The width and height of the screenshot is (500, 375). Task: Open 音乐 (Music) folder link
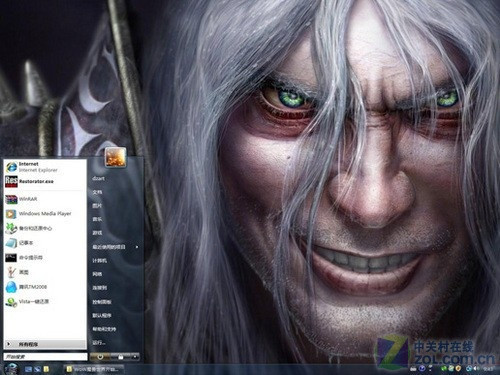[97, 219]
